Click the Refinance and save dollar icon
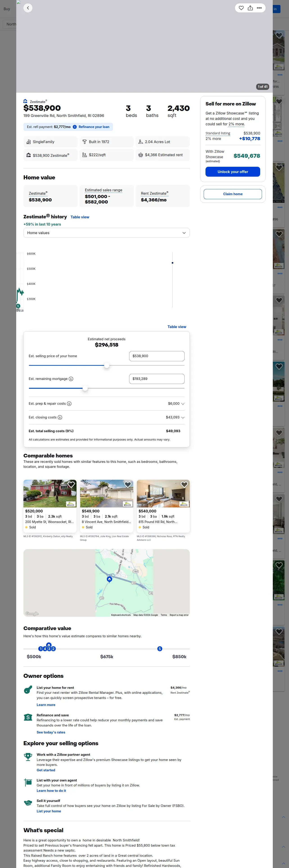 pyautogui.click(x=28, y=717)
